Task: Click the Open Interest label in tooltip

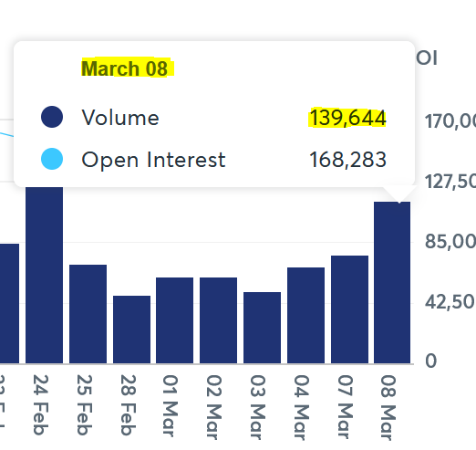Action: 153,160
